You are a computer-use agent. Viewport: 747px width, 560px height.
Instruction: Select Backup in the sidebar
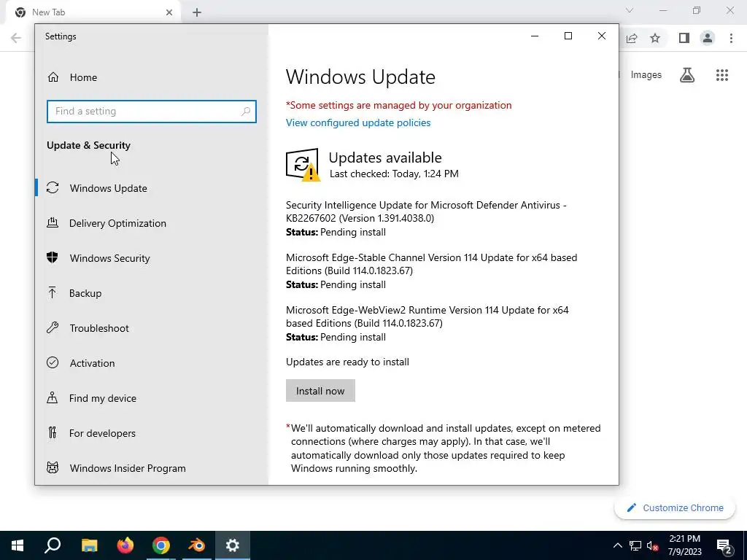152,293
